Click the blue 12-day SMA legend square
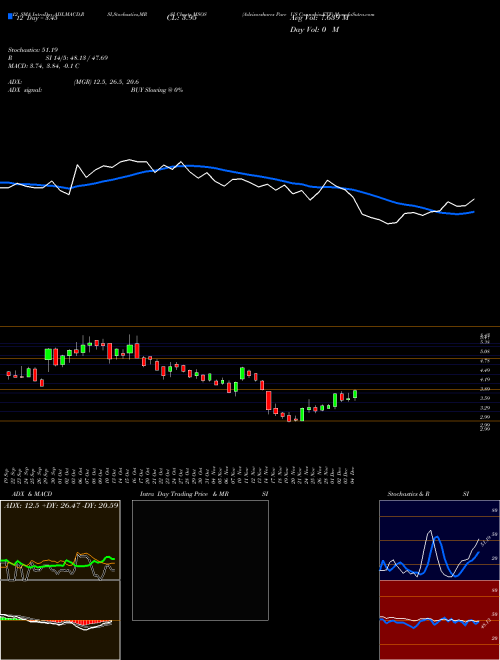The height and width of the screenshot is (660, 500). [x=10, y=16]
